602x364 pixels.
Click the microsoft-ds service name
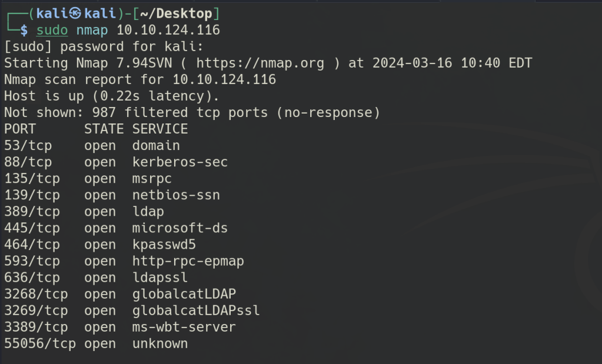[x=179, y=228]
